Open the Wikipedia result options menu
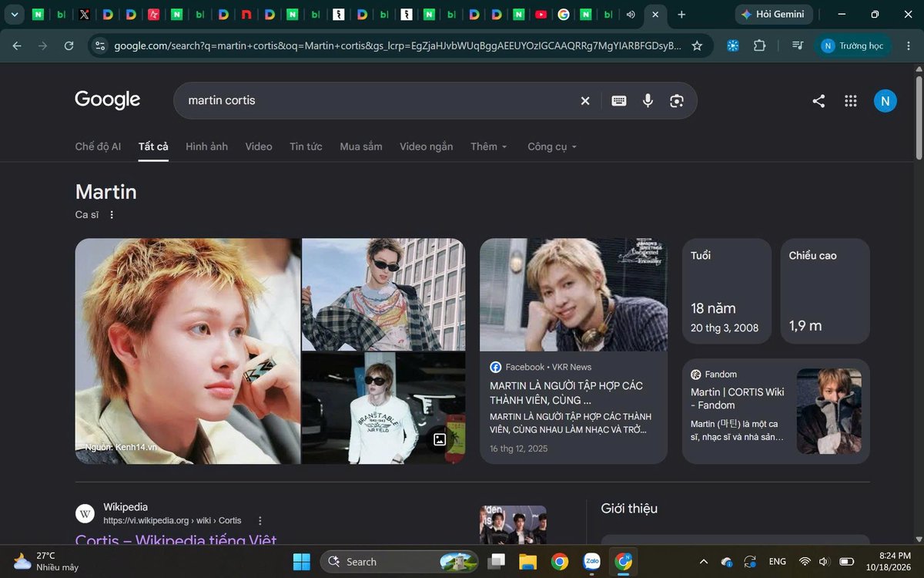This screenshot has height=578, width=924. coord(259,520)
